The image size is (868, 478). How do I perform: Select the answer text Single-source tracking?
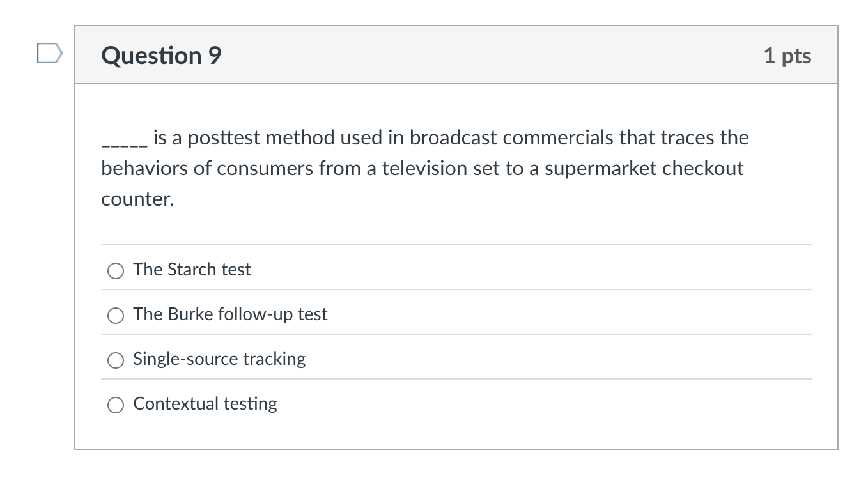[219, 359]
